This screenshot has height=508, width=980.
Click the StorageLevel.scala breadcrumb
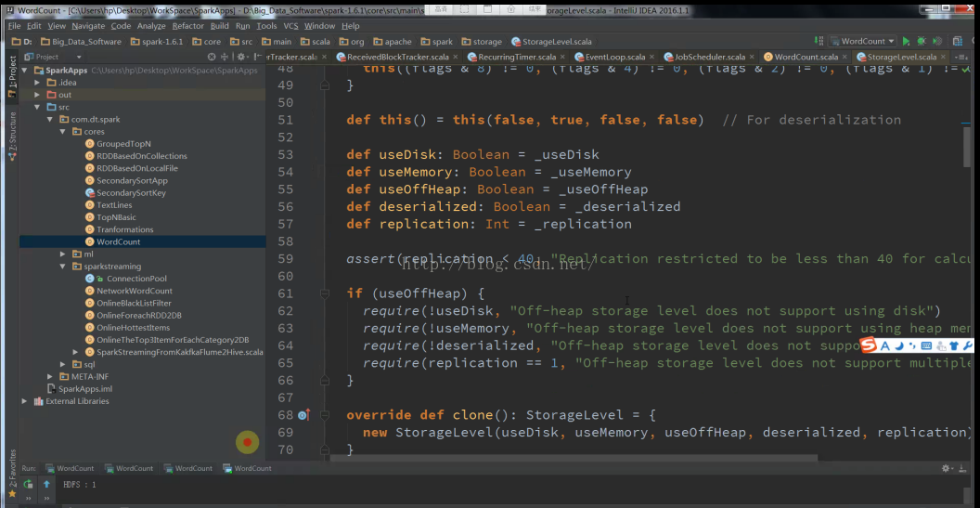point(551,41)
